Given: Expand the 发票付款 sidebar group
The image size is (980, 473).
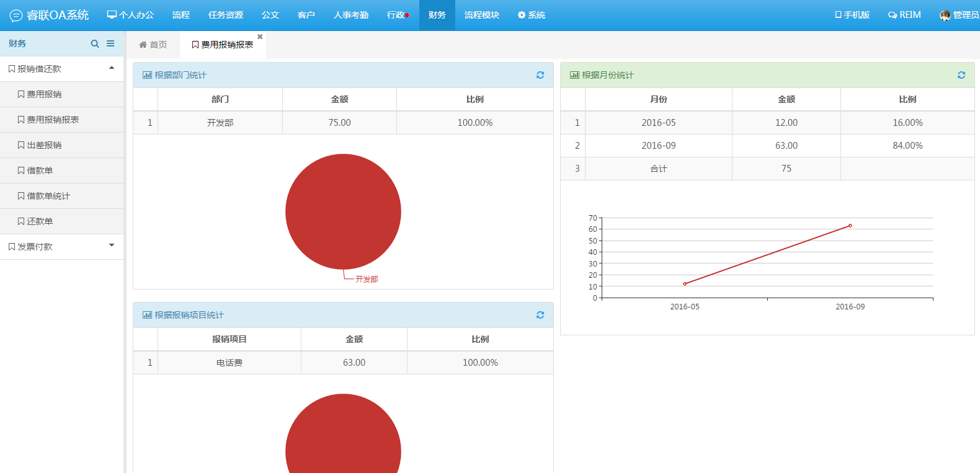Looking at the screenshot, I should (112, 245).
